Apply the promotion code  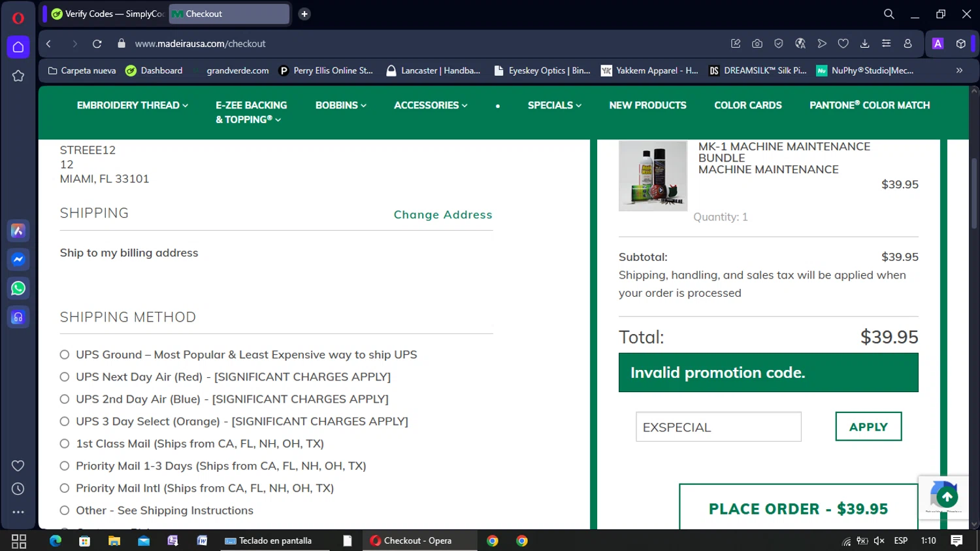click(868, 427)
